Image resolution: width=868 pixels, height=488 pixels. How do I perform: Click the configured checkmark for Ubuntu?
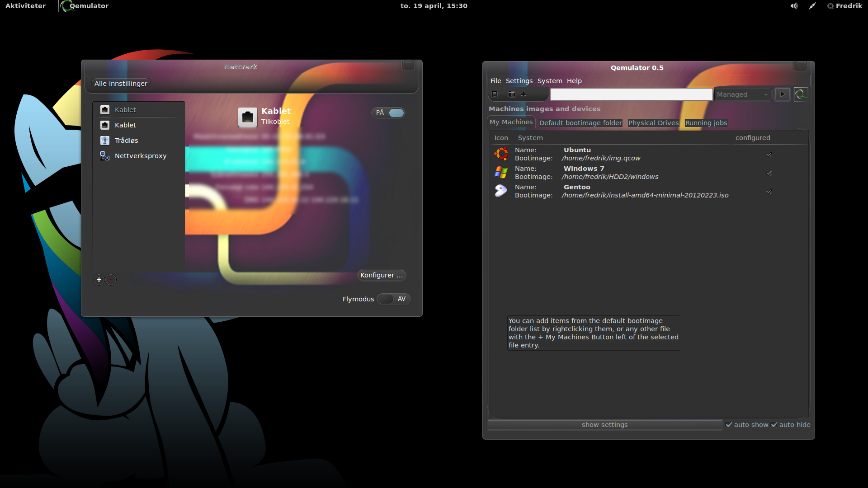point(769,155)
